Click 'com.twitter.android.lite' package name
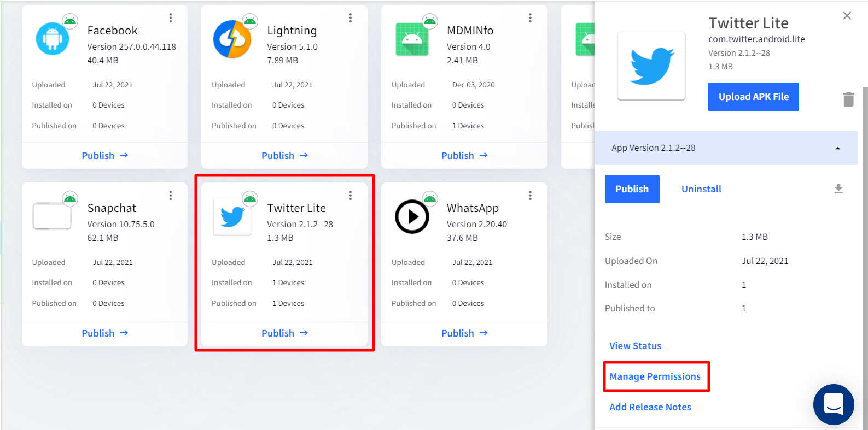Viewport: 868px width, 430px height. [x=756, y=39]
